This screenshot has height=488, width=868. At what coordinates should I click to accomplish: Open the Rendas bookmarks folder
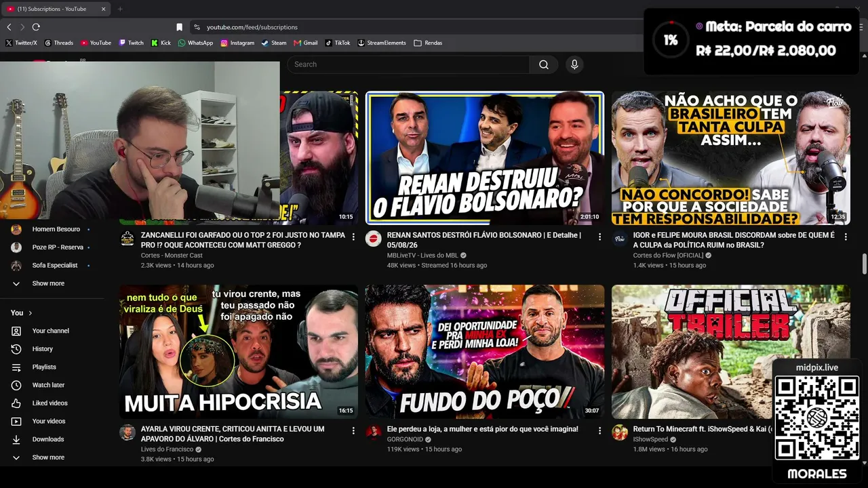(428, 43)
